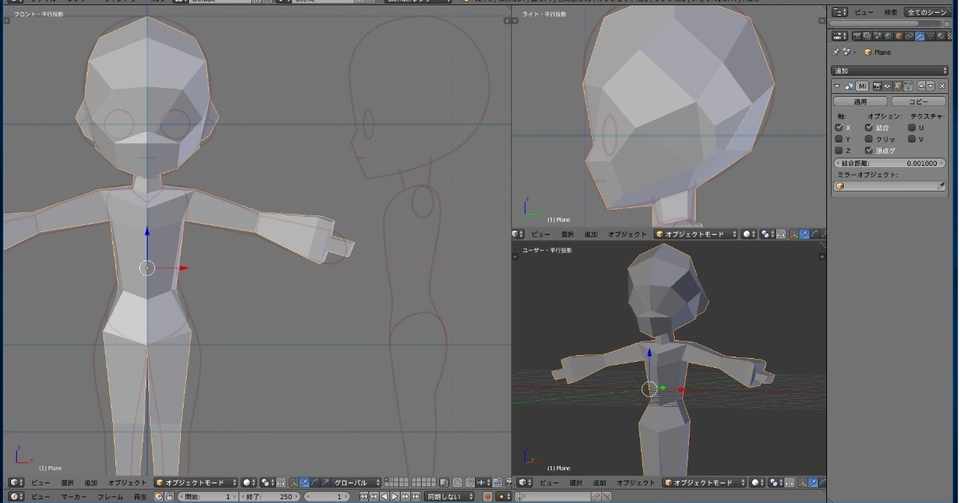Click timeline 開始 start frame field

coord(208,496)
